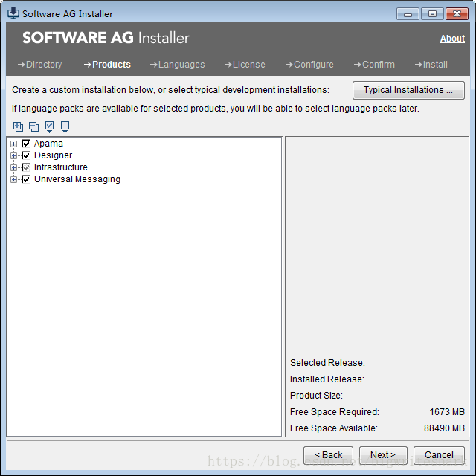476x476 pixels.
Task: Click the installer icon in title bar
Action: (13, 13)
